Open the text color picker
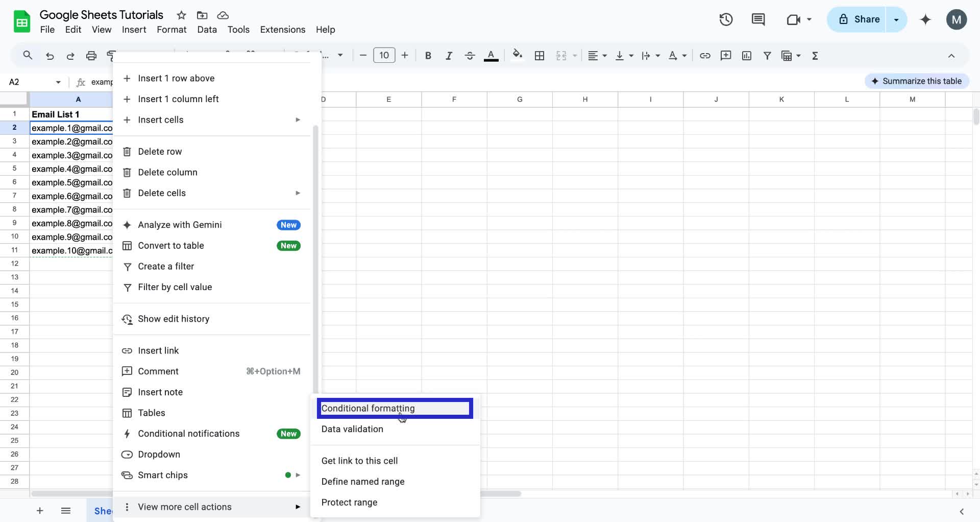 (x=491, y=55)
